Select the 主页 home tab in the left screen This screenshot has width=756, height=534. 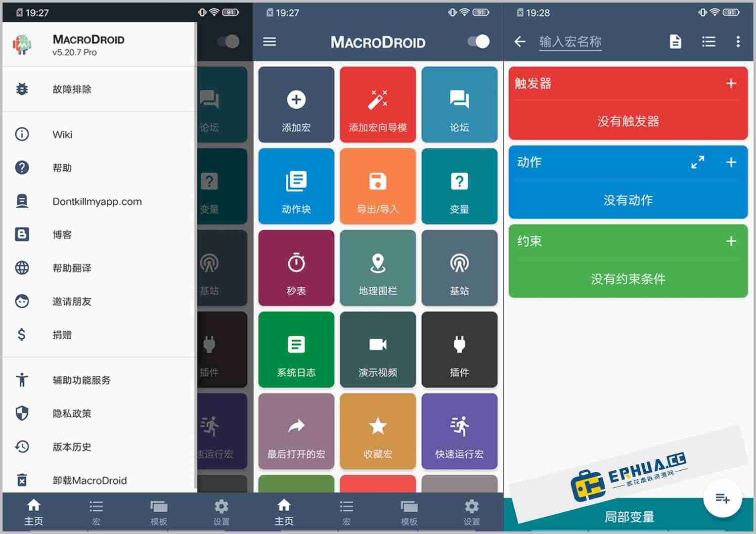(34, 512)
